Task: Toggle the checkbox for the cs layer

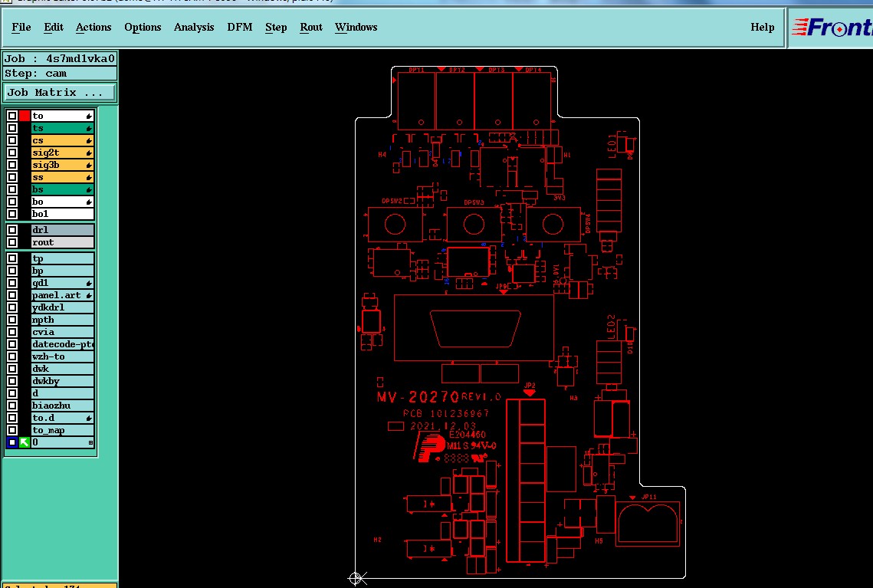Action: 12,140
